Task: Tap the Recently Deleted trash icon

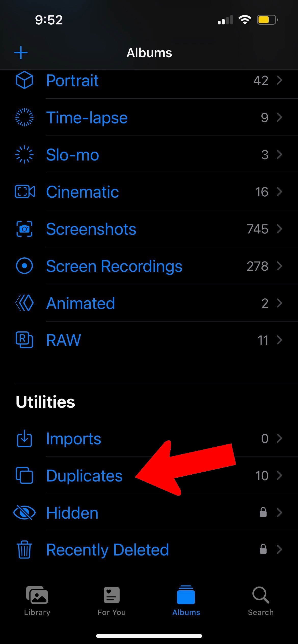Action: coord(24,550)
